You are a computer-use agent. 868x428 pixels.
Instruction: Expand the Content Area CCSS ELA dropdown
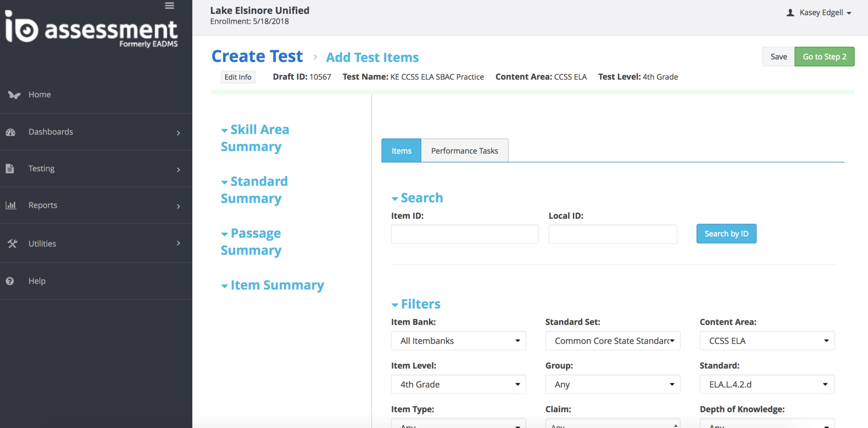(x=767, y=341)
